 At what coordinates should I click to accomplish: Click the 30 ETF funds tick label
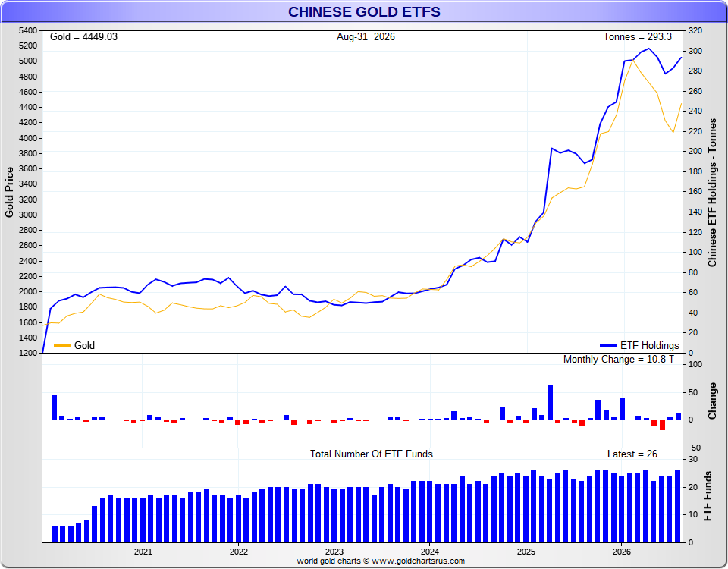(692, 460)
